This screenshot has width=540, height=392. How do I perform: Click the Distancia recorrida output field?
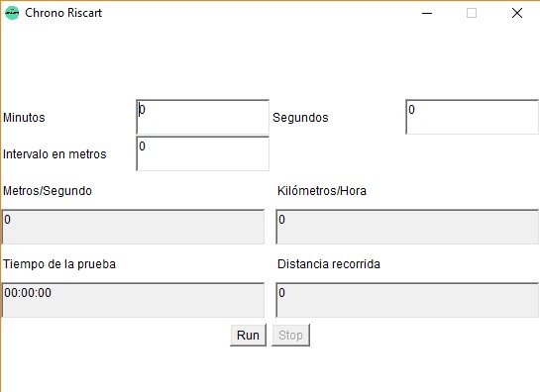coord(407,300)
